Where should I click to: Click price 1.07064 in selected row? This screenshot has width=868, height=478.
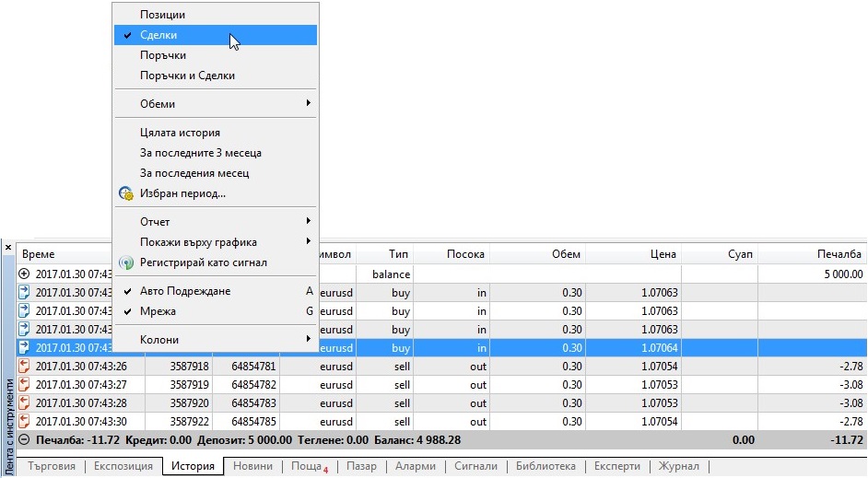(660, 348)
